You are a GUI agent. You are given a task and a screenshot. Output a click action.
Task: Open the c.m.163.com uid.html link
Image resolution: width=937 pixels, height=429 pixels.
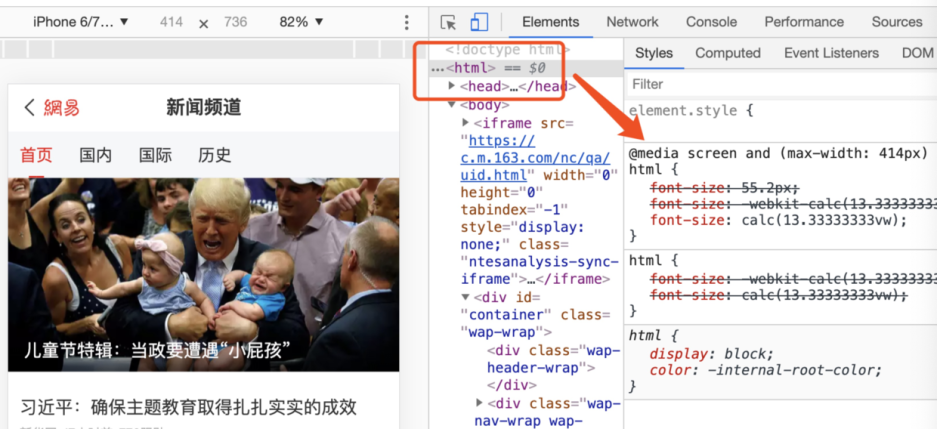click(535, 158)
